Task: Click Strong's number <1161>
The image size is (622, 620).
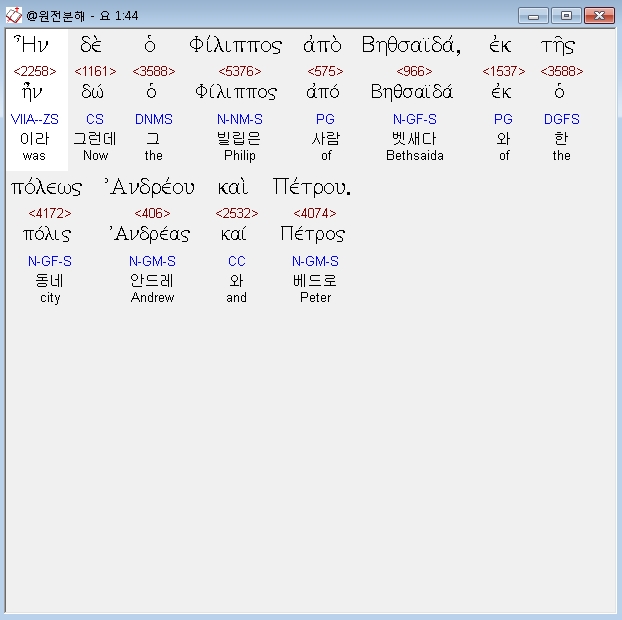Action: pyautogui.click(x=95, y=71)
